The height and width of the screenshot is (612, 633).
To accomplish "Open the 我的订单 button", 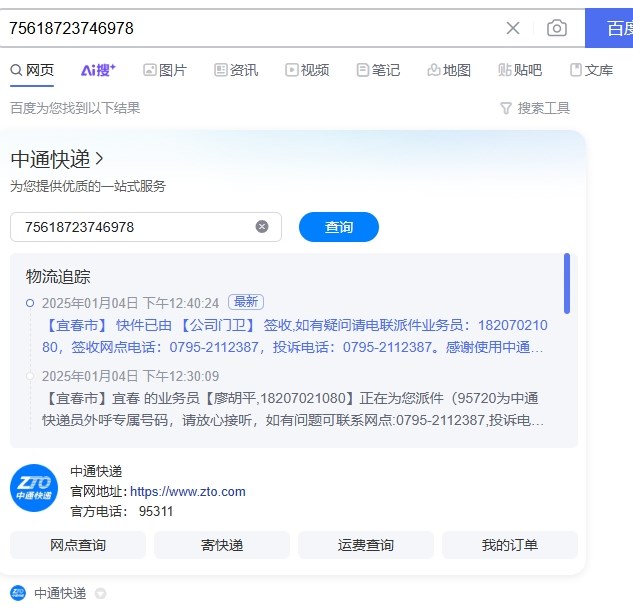I will (x=510, y=545).
